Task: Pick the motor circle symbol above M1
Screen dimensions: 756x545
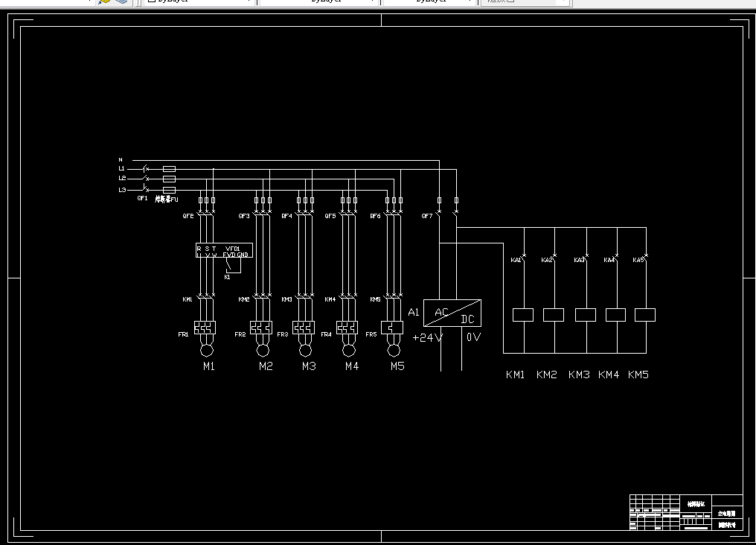Action: [x=206, y=351]
